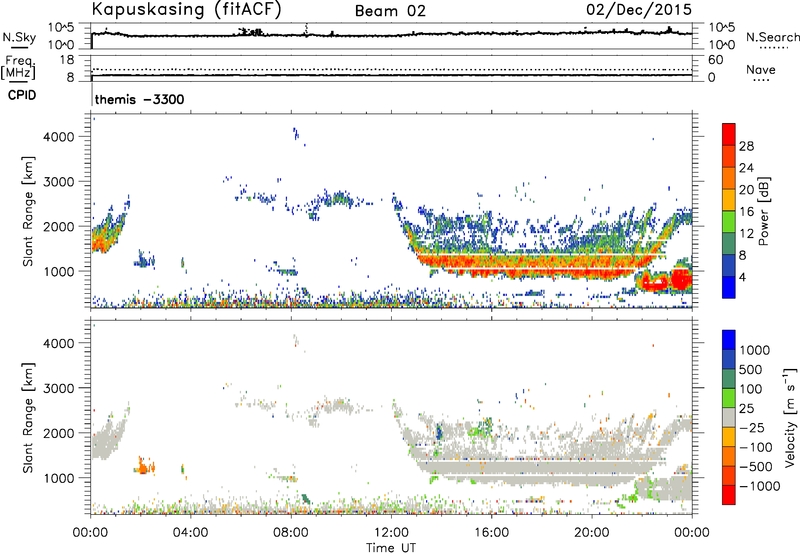Screen dimensions: 800x554
Task: Click the gray segment of the velocity colorbar
Action: 729,417
